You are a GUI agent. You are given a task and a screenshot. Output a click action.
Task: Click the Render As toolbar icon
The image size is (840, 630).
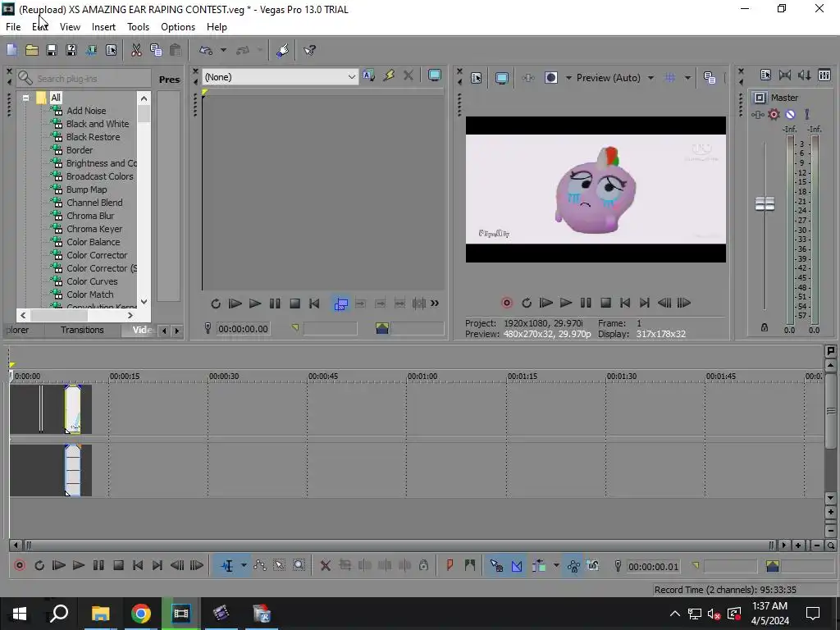point(91,50)
